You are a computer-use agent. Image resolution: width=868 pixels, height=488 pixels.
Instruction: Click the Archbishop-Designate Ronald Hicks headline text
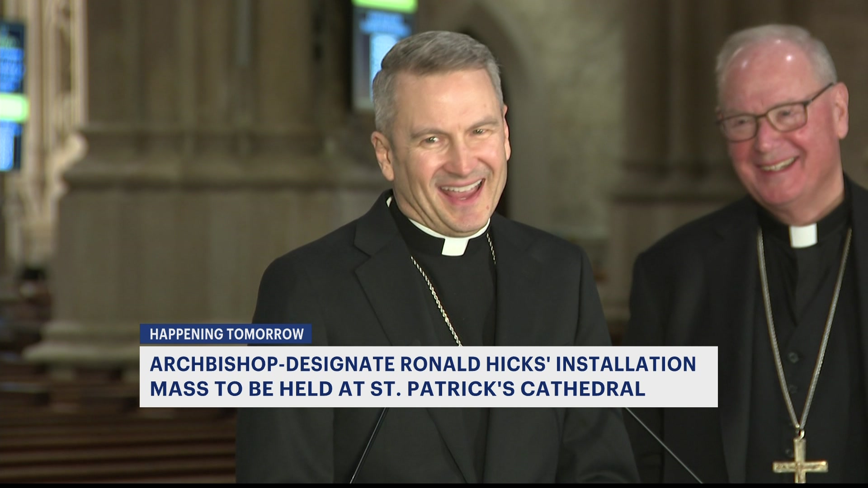(x=422, y=364)
